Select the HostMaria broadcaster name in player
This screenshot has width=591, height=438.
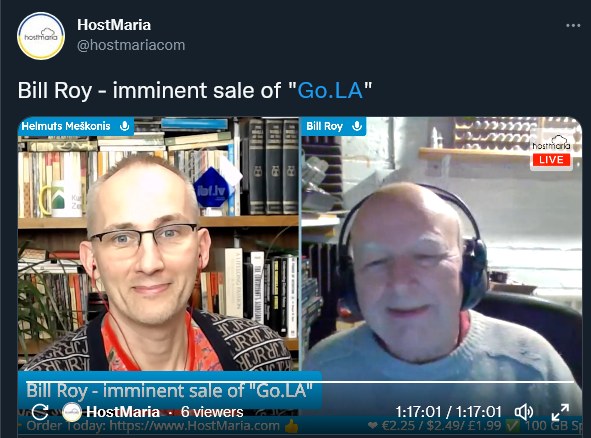[123, 412]
